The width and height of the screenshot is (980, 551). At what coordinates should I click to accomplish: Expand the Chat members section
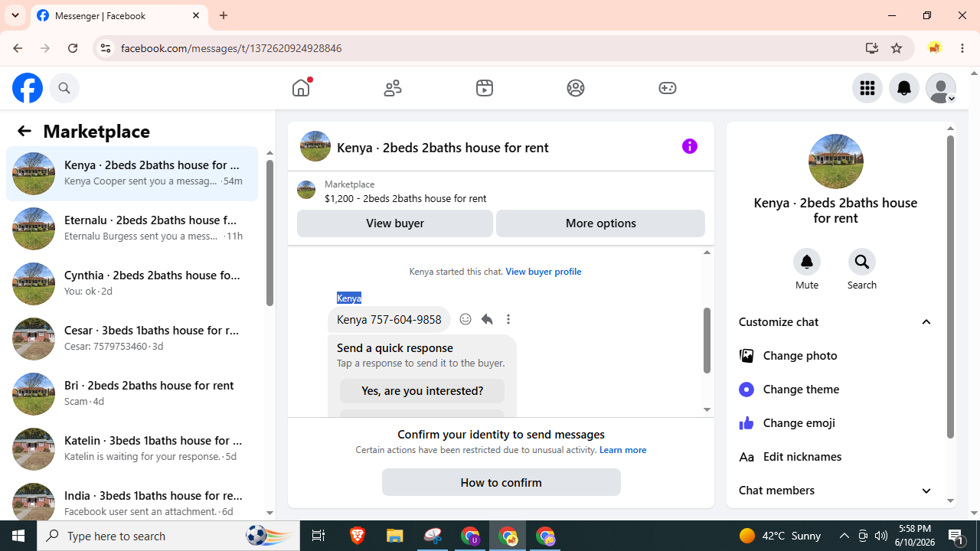(x=835, y=491)
